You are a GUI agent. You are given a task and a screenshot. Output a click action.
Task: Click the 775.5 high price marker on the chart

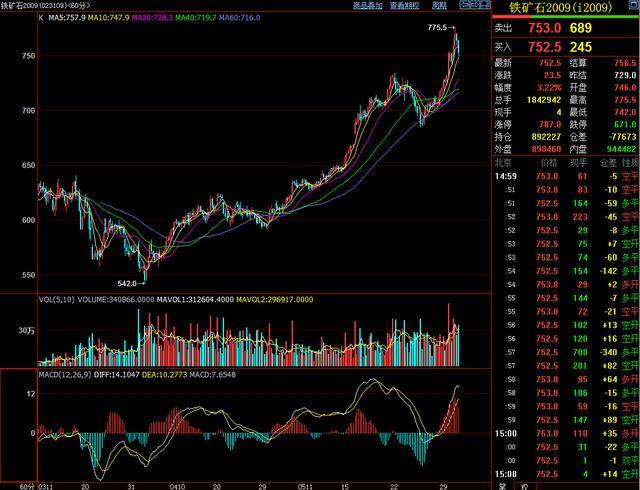441,28
